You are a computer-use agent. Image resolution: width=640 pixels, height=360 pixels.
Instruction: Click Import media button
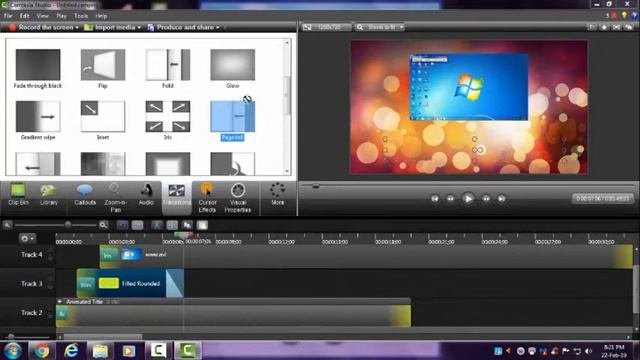(x=109, y=27)
